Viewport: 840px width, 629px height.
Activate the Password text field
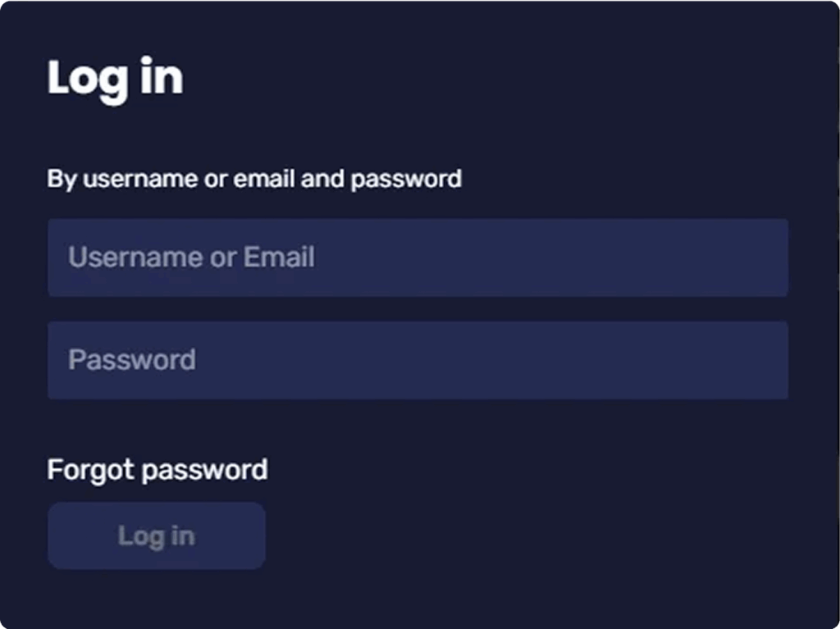[x=418, y=360]
